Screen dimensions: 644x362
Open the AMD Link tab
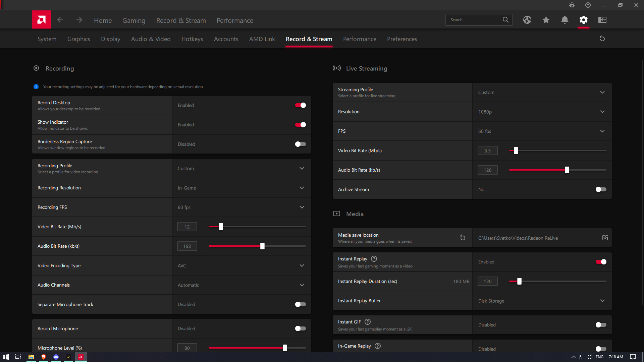[262, 39]
